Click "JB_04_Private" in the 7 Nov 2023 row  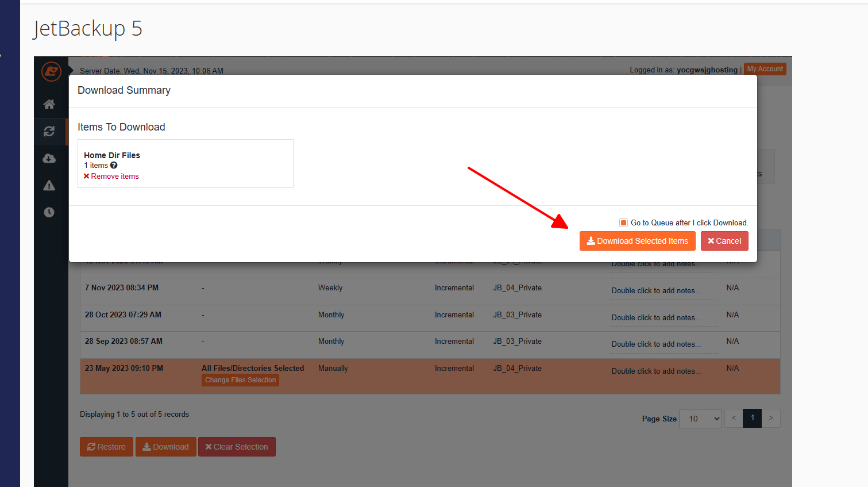(x=518, y=288)
